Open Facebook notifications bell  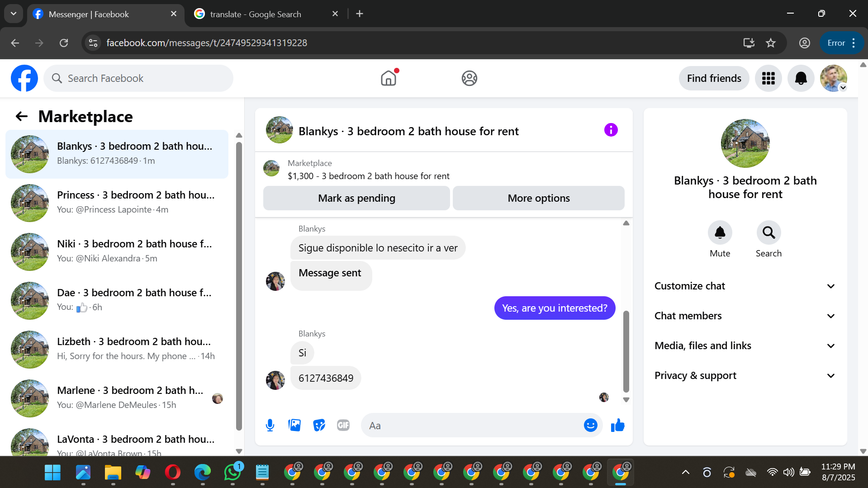tap(801, 78)
